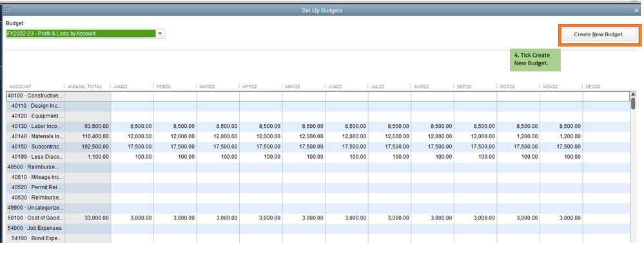
Task: Click annual total 192,500.00 for Subcontractor
Action: (88, 147)
